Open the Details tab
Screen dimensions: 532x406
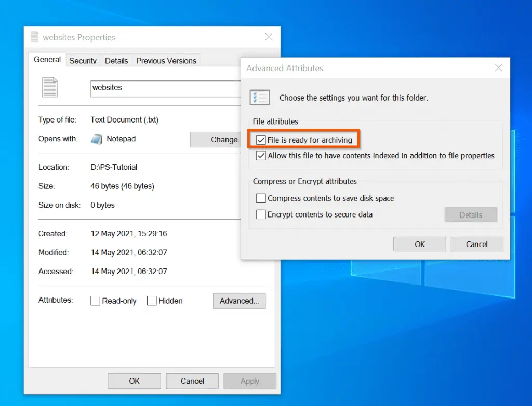pos(116,61)
